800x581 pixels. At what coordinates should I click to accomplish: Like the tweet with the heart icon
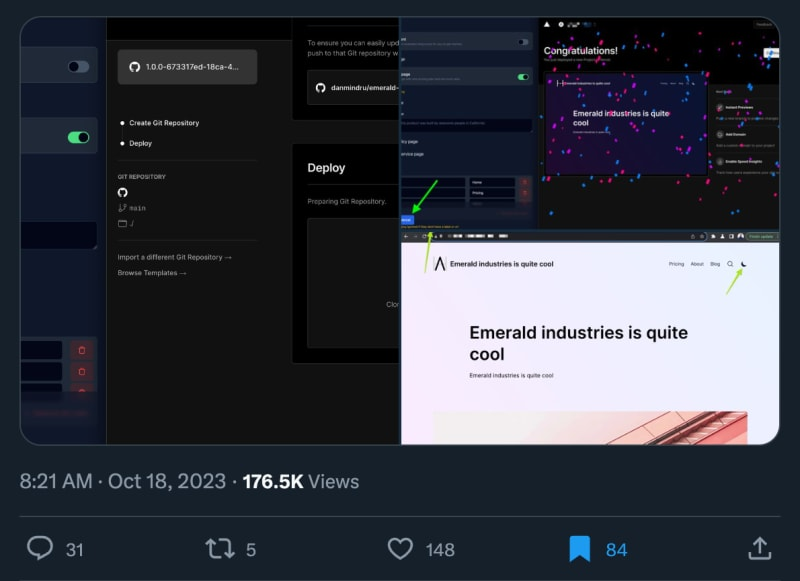pos(401,549)
